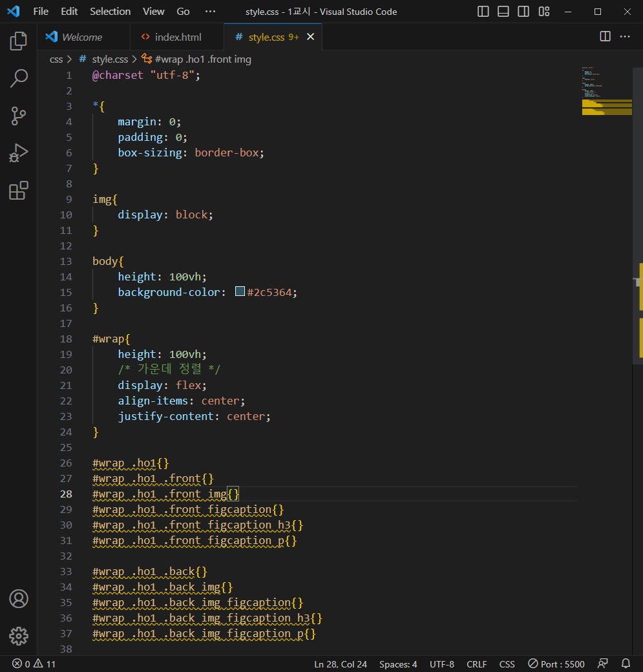This screenshot has width=643, height=672.
Task: Toggle the Secondary Side Bar layout button
Action: click(x=523, y=12)
